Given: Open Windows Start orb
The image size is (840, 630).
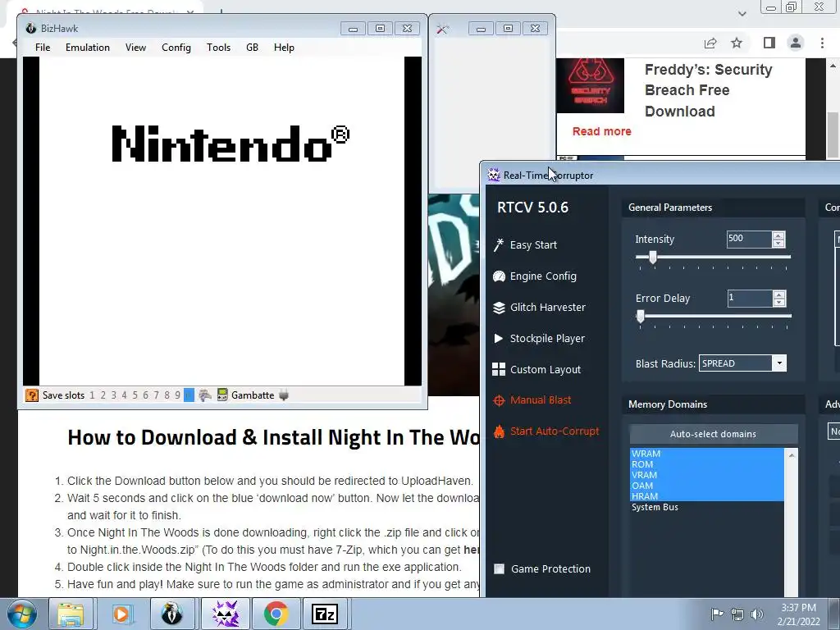Looking at the screenshot, I should [22, 614].
